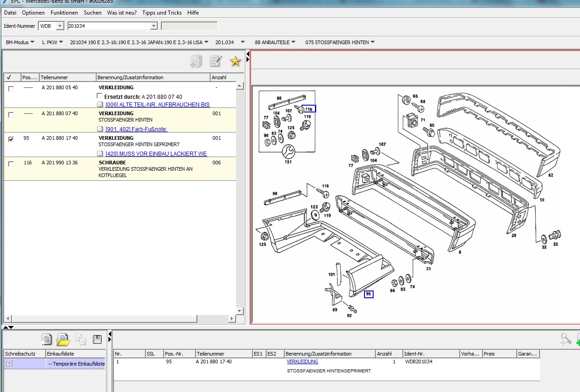
Task: Open the Datei menu
Action: tap(10, 13)
